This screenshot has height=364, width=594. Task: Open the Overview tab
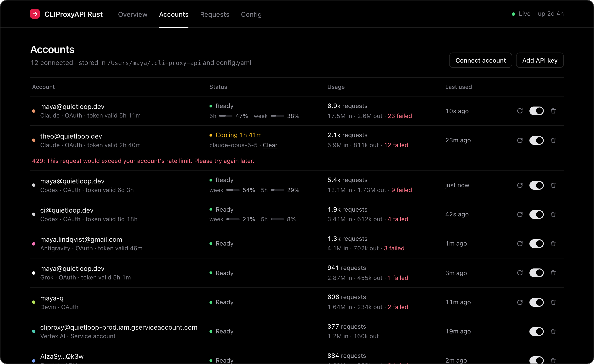point(132,14)
